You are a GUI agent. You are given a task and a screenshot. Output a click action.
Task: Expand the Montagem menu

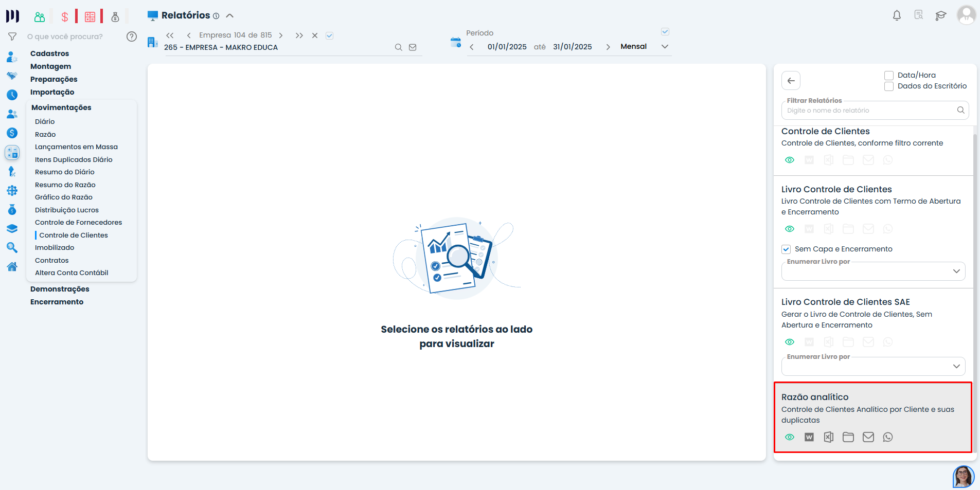pyautogui.click(x=51, y=66)
